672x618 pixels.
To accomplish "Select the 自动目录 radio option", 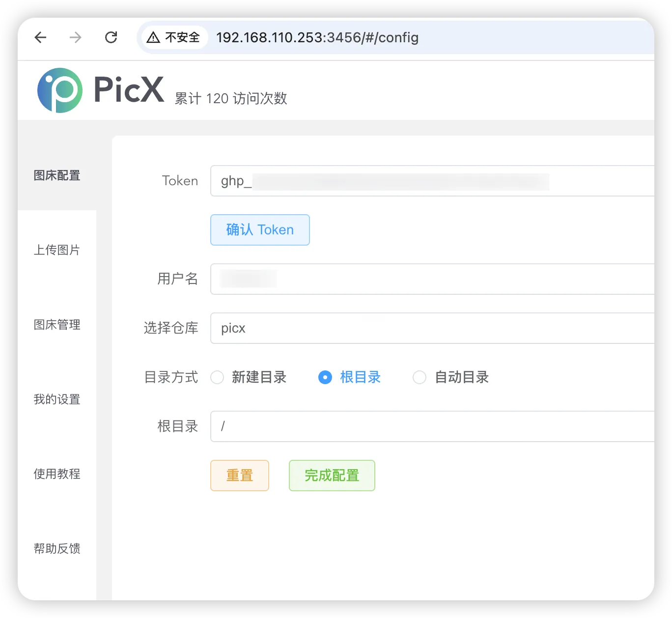I will (x=451, y=377).
